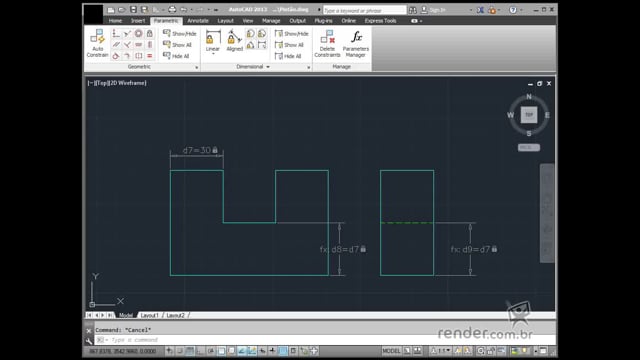Viewport: 640px width, 360px height.
Task: Select the Linear dimensional constraint tool
Action: (x=213, y=41)
